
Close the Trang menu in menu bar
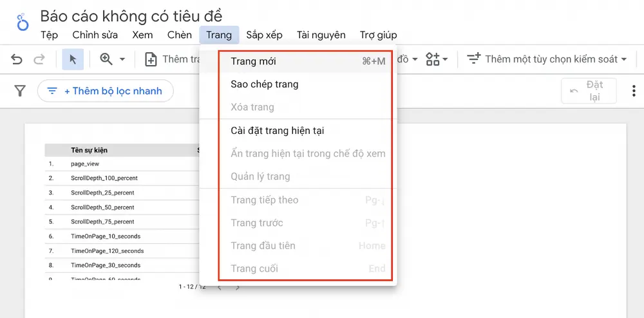pyautogui.click(x=219, y=35)
